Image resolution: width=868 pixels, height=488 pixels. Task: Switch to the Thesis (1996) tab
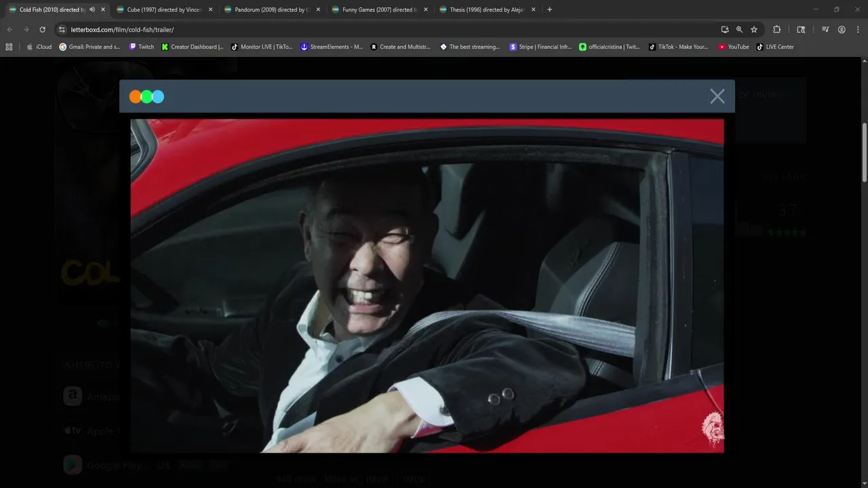[x=486, y=9]
